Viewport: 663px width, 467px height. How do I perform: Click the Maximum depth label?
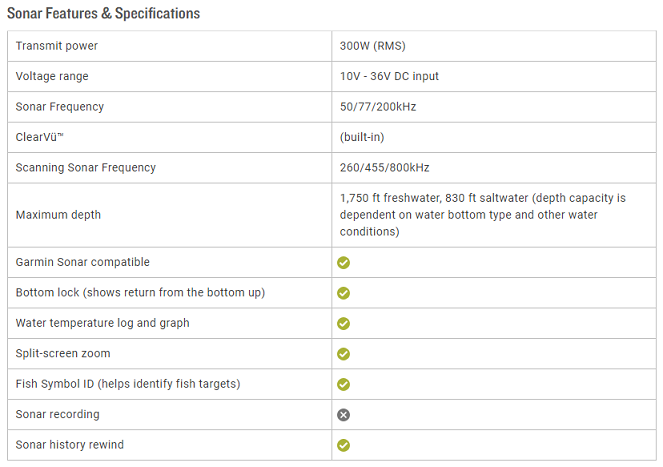(58, 215)
